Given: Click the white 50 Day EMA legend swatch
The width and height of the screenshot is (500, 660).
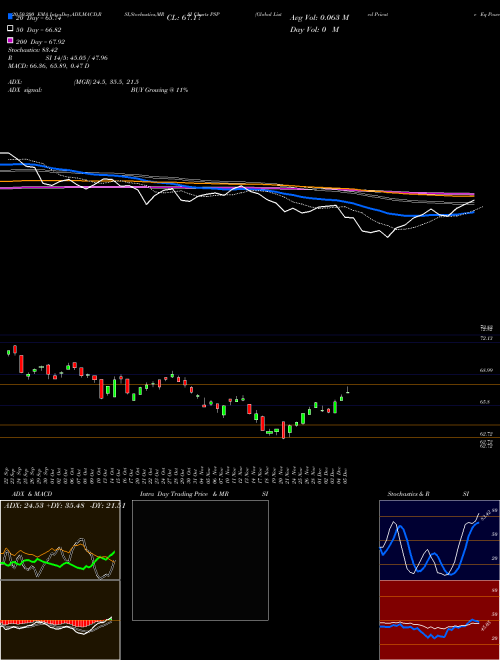Looking at the screenshot, I should 11,29.
